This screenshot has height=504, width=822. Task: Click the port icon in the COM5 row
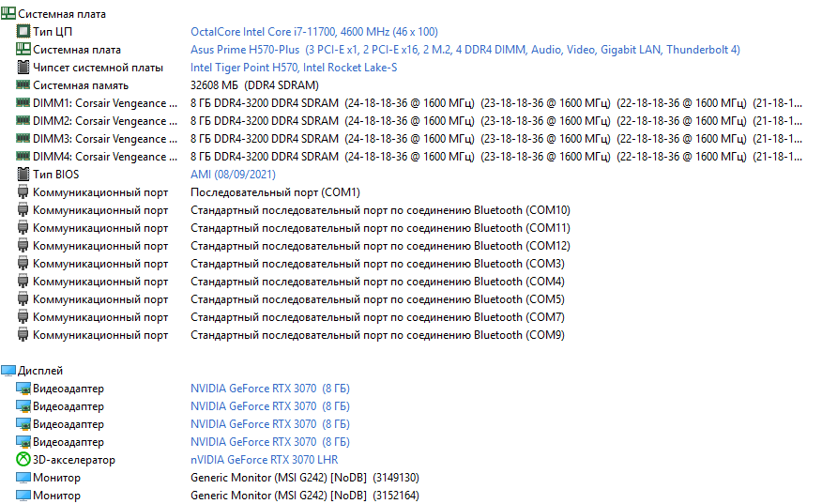23,299
